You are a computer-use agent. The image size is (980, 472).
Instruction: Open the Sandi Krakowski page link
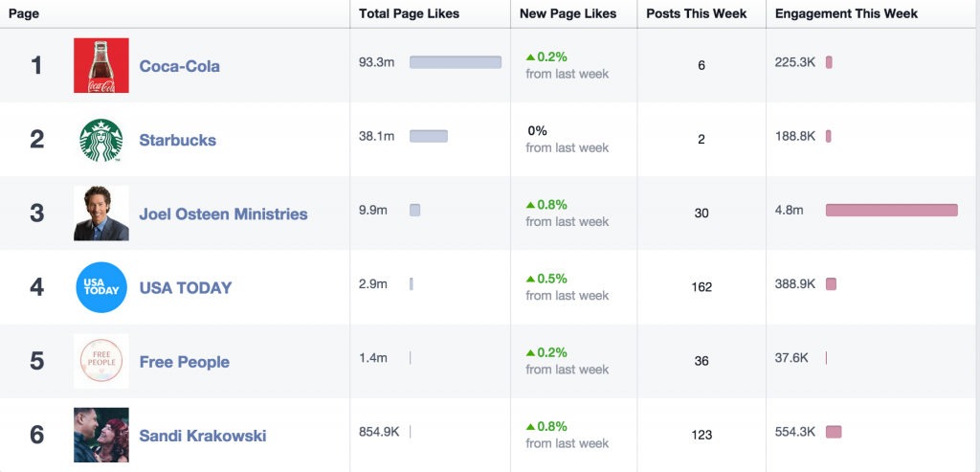pyautogui.click(x=202, y=436)
